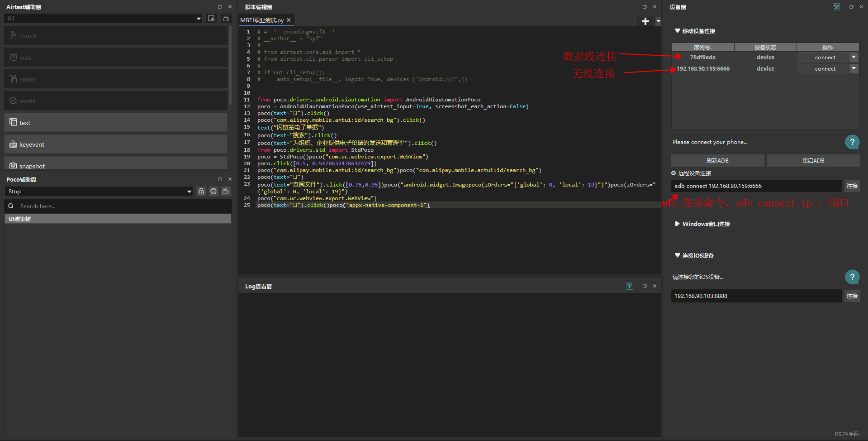Screen dimensions: 868x441
Task: Collapse the 移动设备连接 section
Action: (x=677, y=31)
